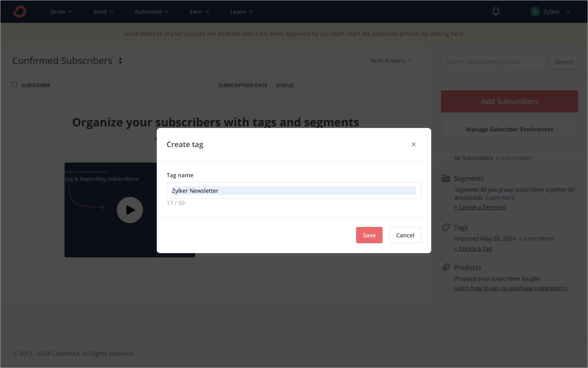The width and height of the screenshot is (588, 368).
Task: Click the Tags icon
Action: point(446,227)
